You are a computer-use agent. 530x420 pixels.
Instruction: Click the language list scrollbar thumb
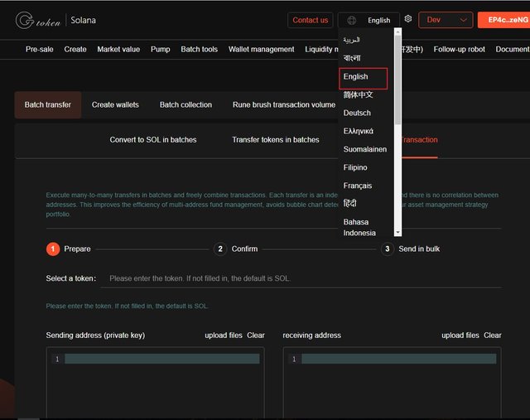pos(397,80)
